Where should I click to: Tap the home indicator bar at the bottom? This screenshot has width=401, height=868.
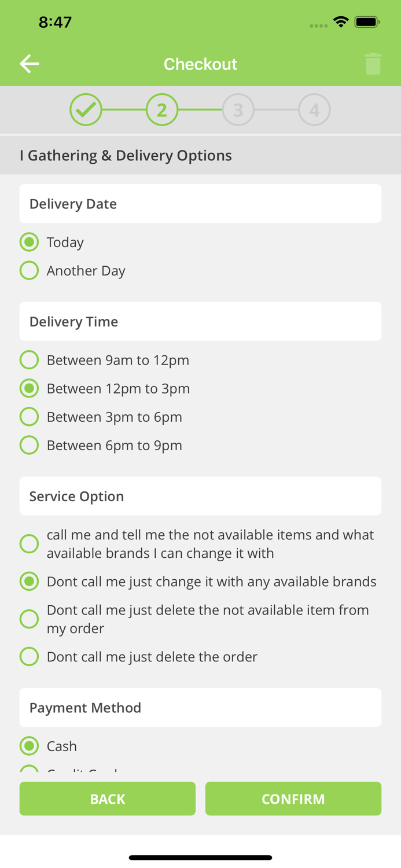(x=200, y=857)
